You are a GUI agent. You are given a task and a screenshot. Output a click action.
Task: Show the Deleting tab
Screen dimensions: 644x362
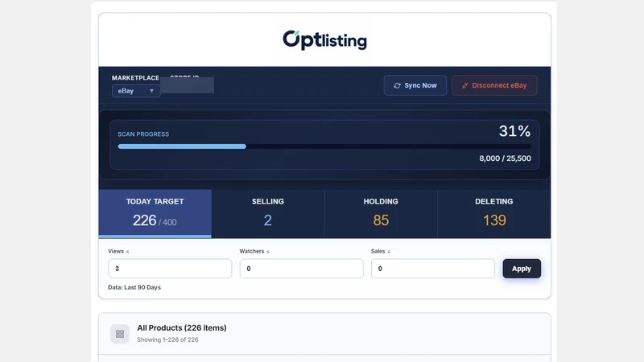pyautogui.click(x=494, y=213)
